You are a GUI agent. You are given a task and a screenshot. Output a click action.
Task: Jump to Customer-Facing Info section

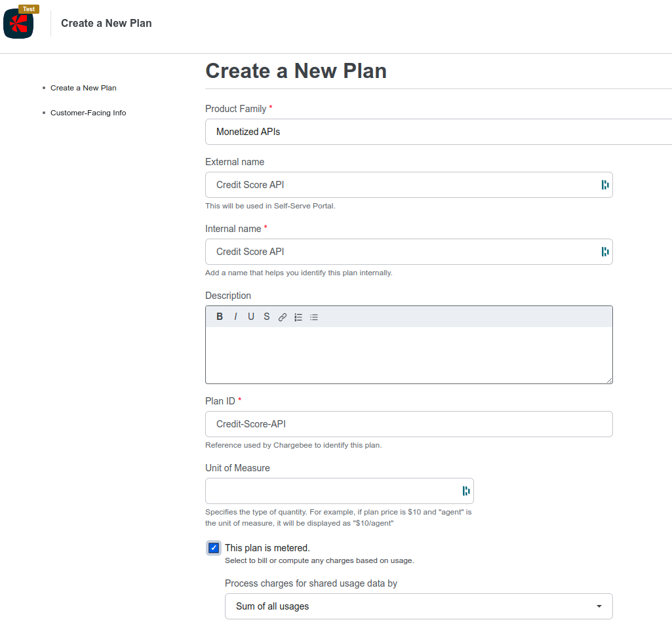(x=88, y=113)
